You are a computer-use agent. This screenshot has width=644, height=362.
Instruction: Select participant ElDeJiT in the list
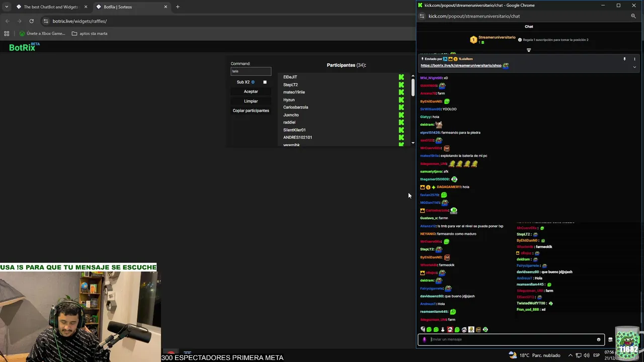click(x=290, y=77)
